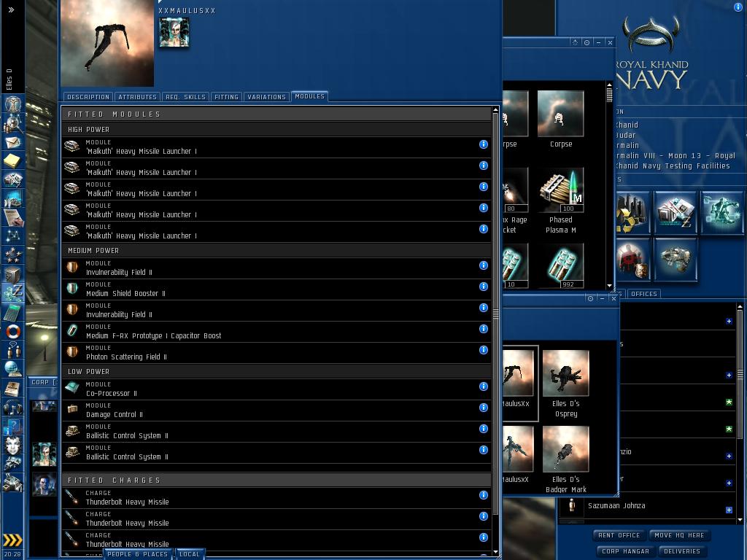Screen dimensions: 747x560
Task: Open the star map sidebar icon
Action: coord(12,236)
